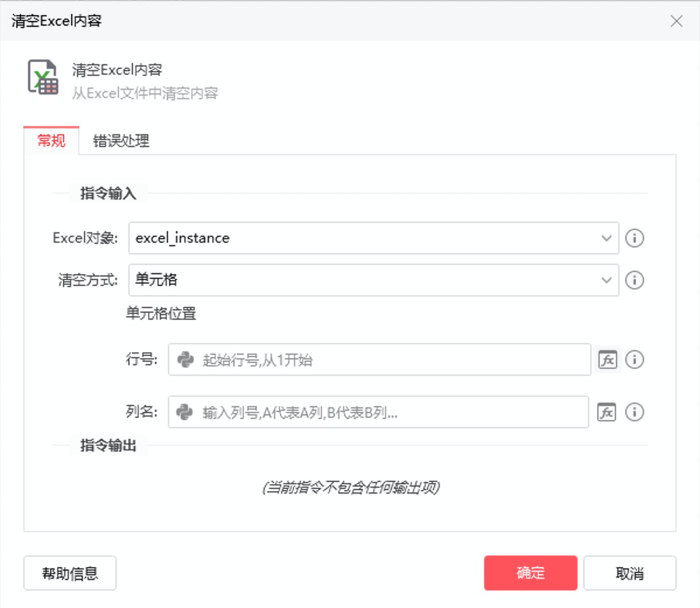Focus the 列名 input field
The width and height of the screenshot is (700, 608).
[379, 412]
